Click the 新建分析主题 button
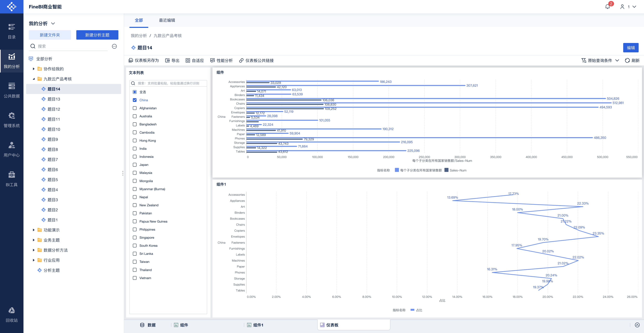This screenshot has width=644, height=333. pyautogui.click(x=97, y=35)
